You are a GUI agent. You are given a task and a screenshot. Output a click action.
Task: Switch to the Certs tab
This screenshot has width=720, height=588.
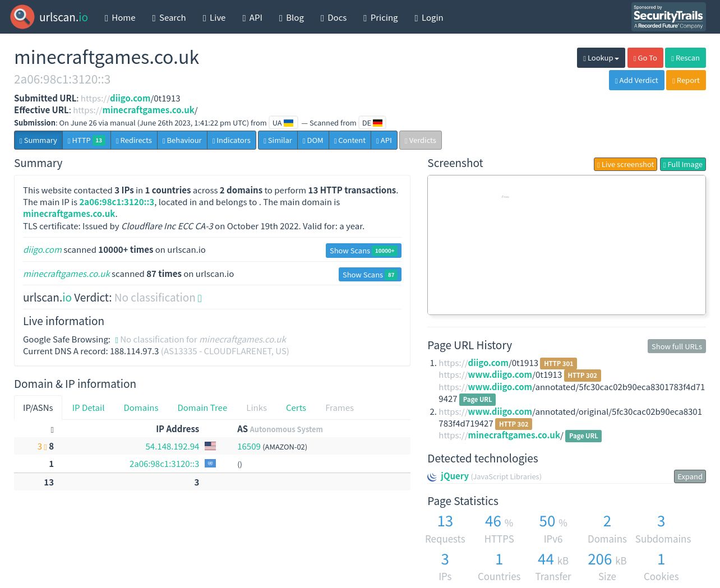(x=296, y=408)
